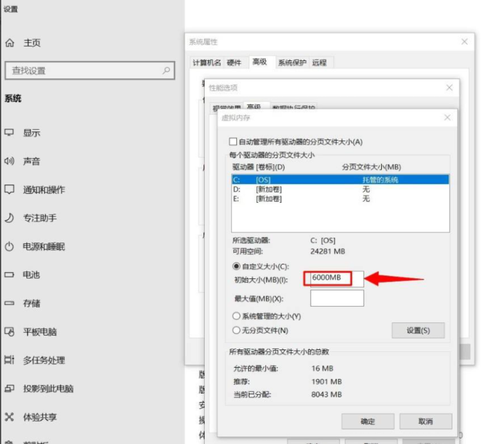Click the 当前已分配 value 8043 MB
This screenshot has height=444, width=504.
pyautogui.click(x=326, y=394)
